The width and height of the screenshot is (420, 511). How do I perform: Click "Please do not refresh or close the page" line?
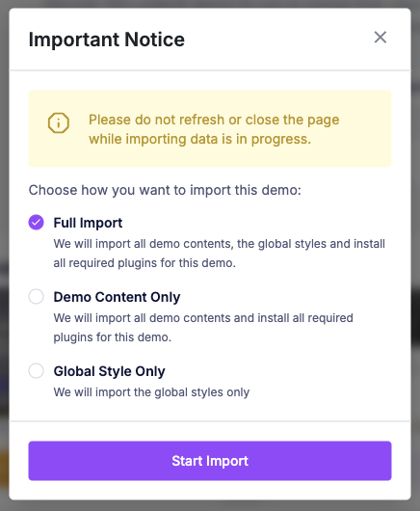(x=214, y=120)
